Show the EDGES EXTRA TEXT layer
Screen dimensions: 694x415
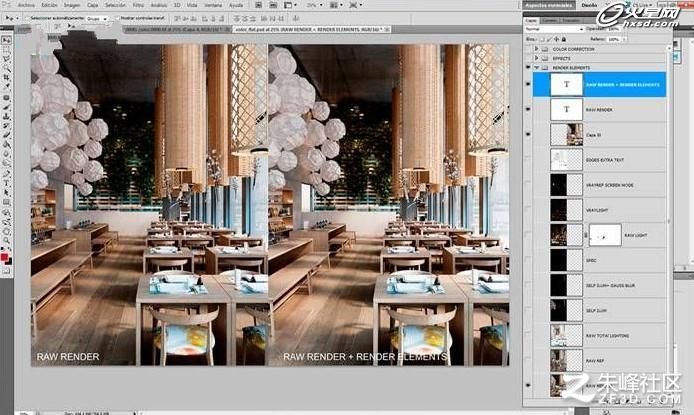[x=528, y=160]
